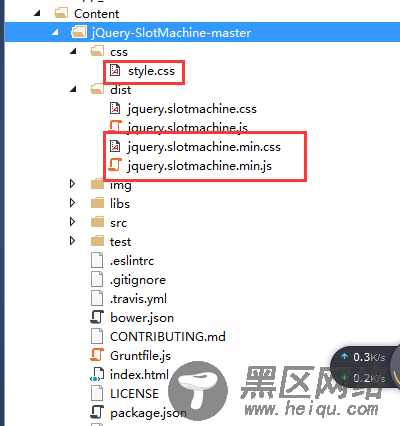Click the LICENSE file icon
Image resolution: width=400 pixels, height=426 pixels.
click(97, 393)
